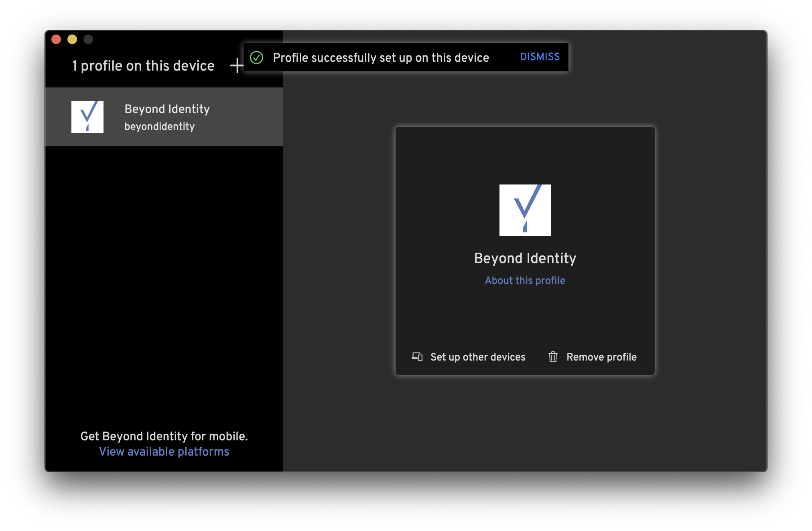812x531 pixels.
Task: Click Beyond Identity logo in sidebar
Action: [x=87, y=117]
